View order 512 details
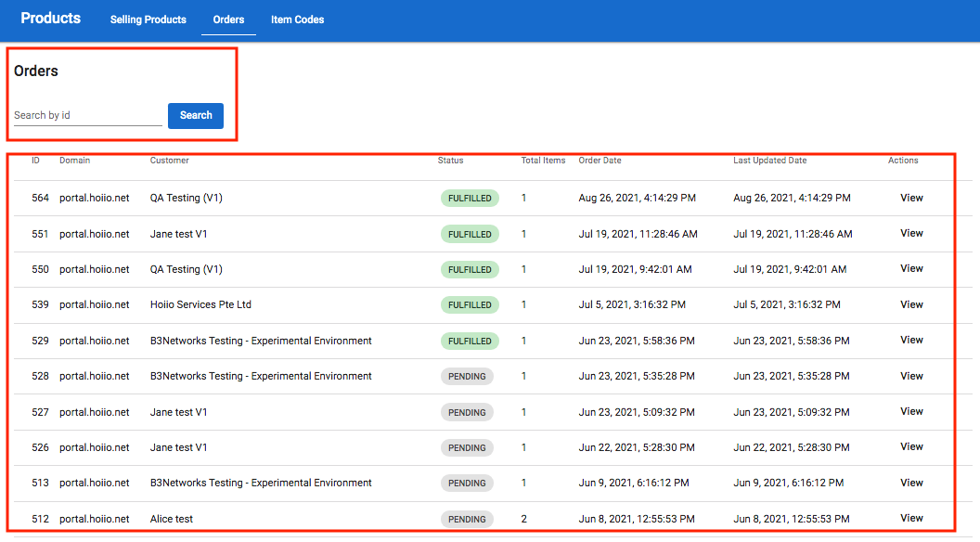This screenshot has width=980, height=542. [911, 518]
